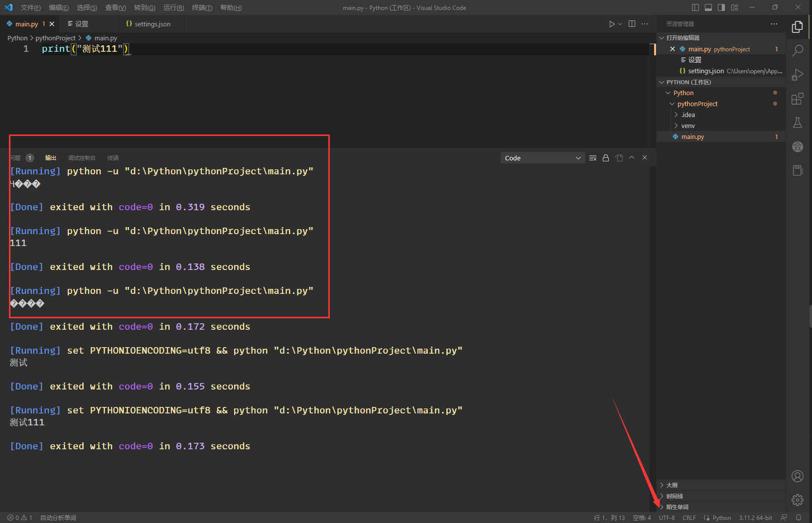Open output log in editor
Screen dimensions: 812x523
pyautogui.click(x=619, y=158)
